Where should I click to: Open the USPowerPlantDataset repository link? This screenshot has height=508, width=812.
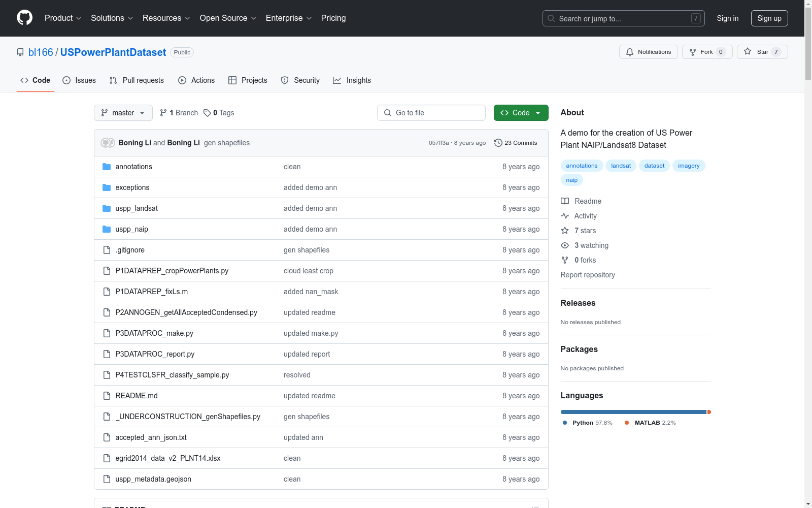[x=113, y=52]
